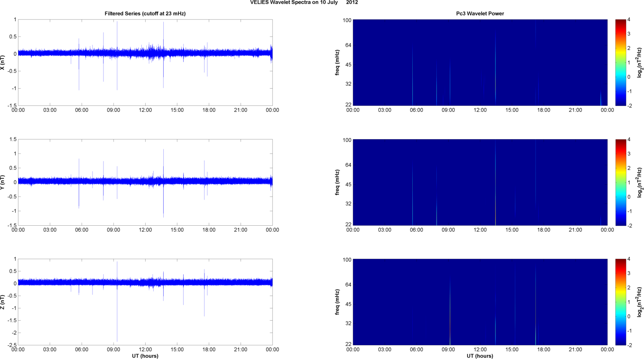Screen dimensions: 644x359
Task: Click the X (nT) axis label
Action: [x=3, y=62]
